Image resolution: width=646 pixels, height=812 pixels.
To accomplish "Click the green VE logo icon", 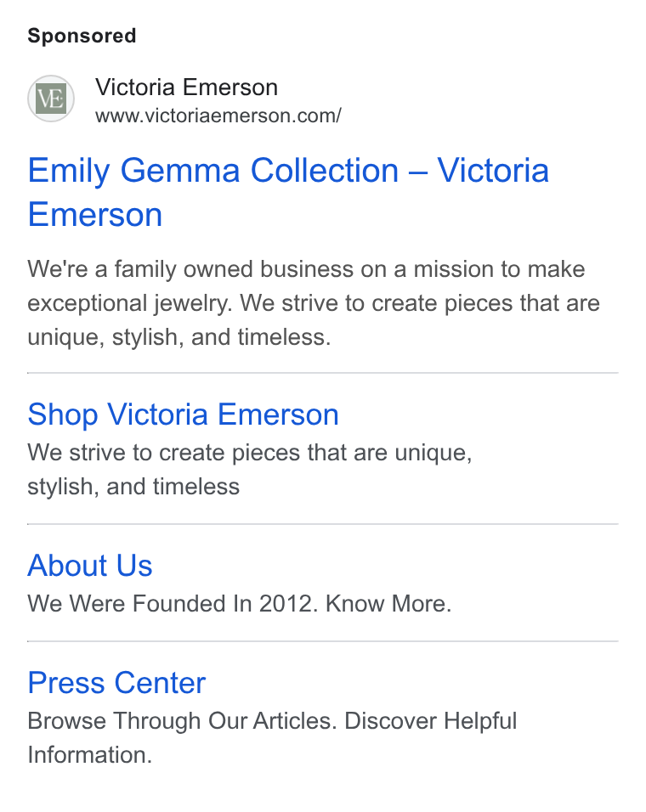I will click(51, 99).
